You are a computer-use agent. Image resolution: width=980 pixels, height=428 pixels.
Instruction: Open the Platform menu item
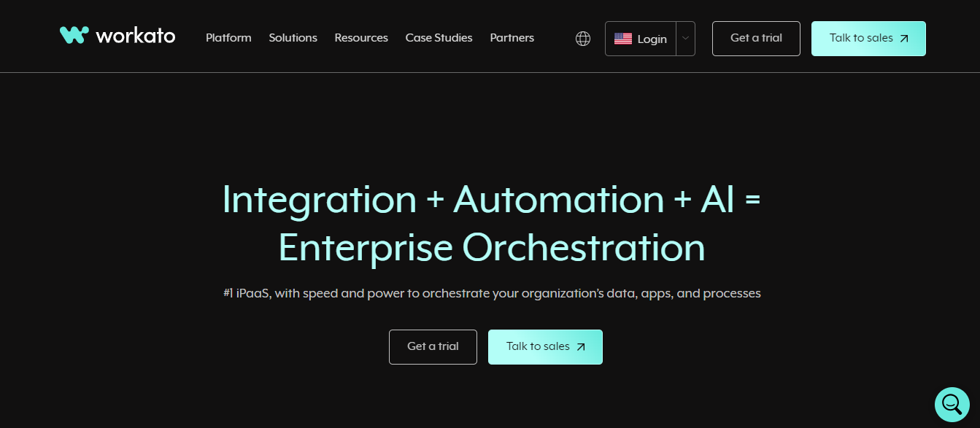[228, 38]
